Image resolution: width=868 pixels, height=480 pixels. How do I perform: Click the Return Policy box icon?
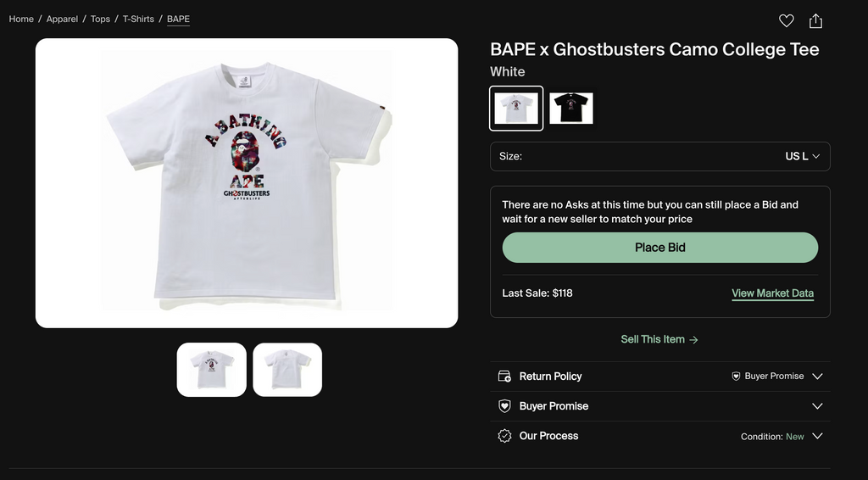[504, 377]
